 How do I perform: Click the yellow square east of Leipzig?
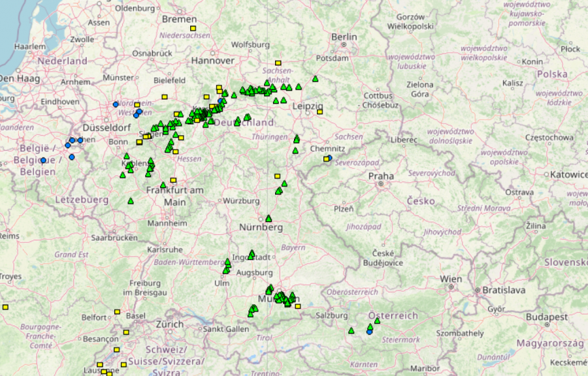click(319, 112)
